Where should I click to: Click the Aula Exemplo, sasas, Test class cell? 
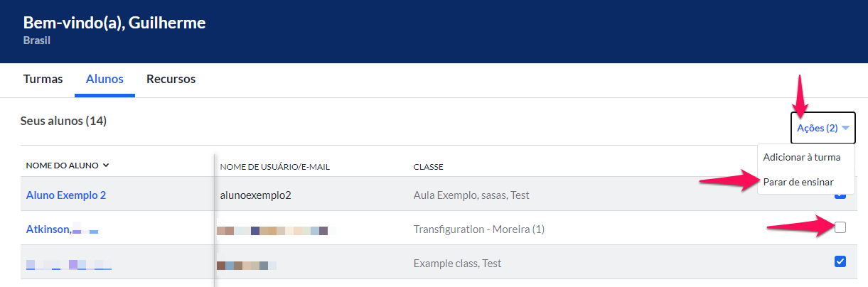471,195
